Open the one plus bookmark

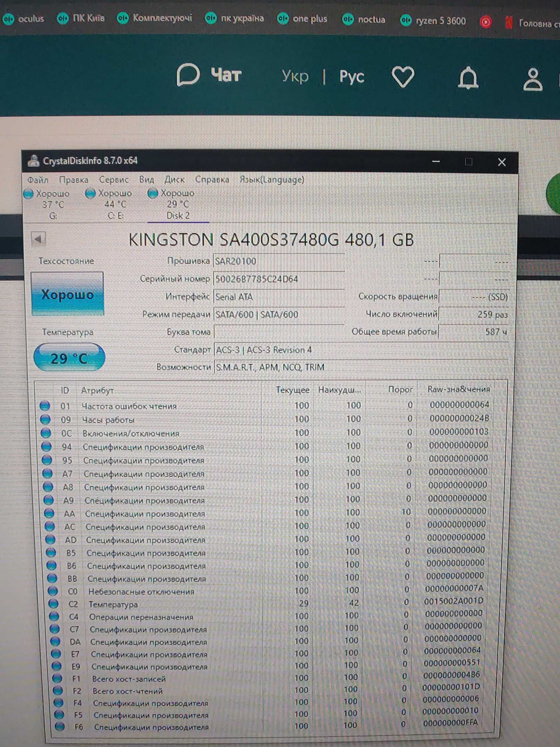pos(302,18)
